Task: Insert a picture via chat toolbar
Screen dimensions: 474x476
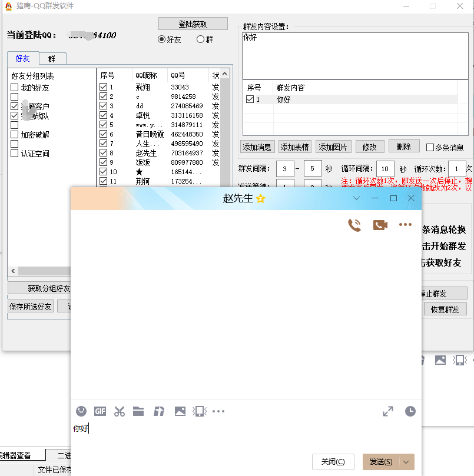Action: coord(180,411)
